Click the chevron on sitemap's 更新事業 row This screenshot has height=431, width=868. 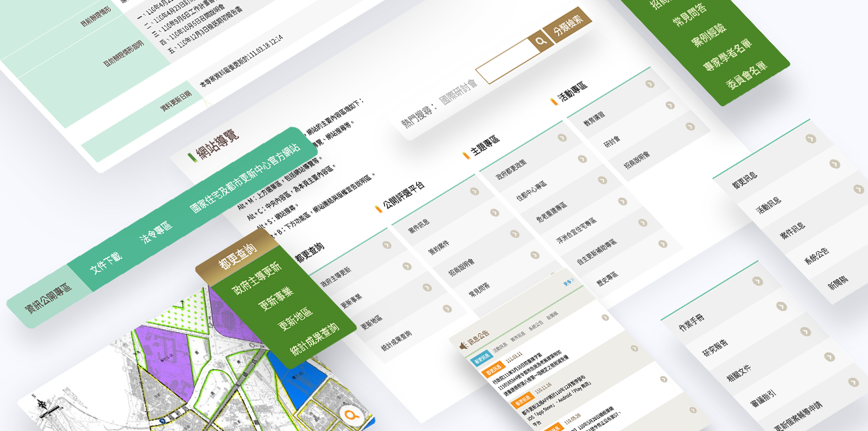click(407, 266)
